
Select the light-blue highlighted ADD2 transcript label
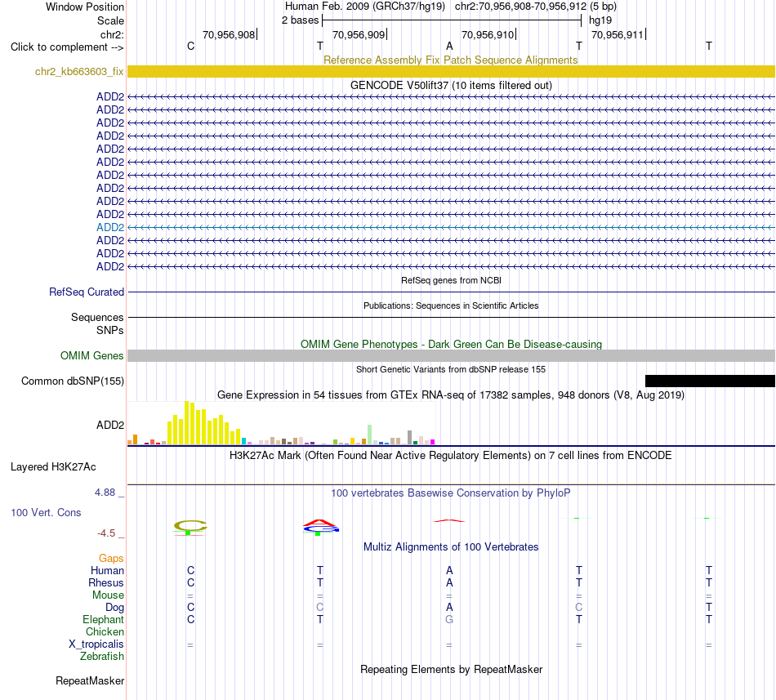tap(110, 227)
